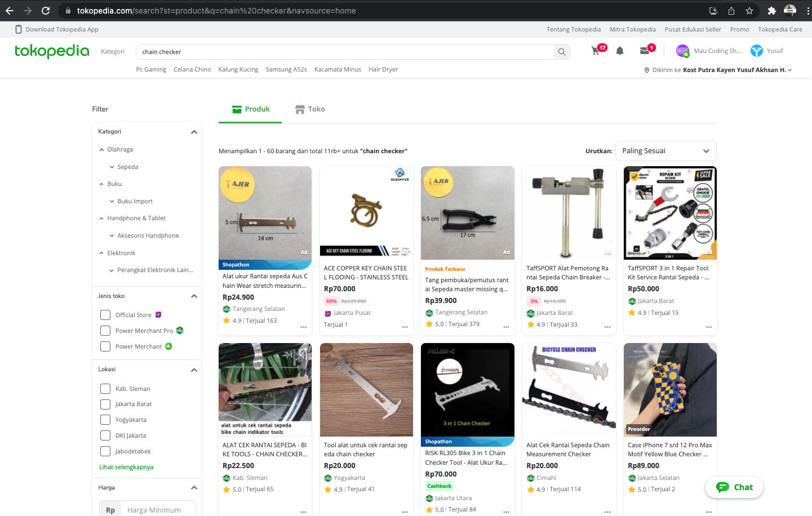Click the chain checker search field

click(345, 52)
